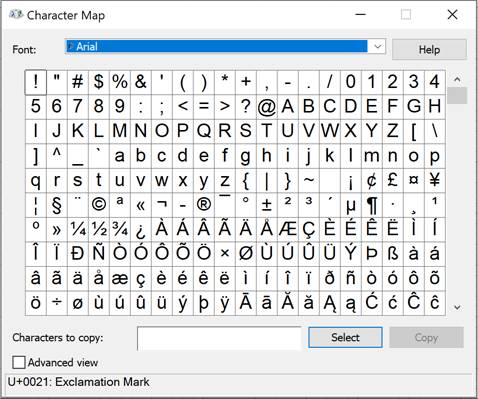Select the division ÷ symbol
Image resolution: width=478 pixels, height=399 pixels.
[x=57, y=303]
